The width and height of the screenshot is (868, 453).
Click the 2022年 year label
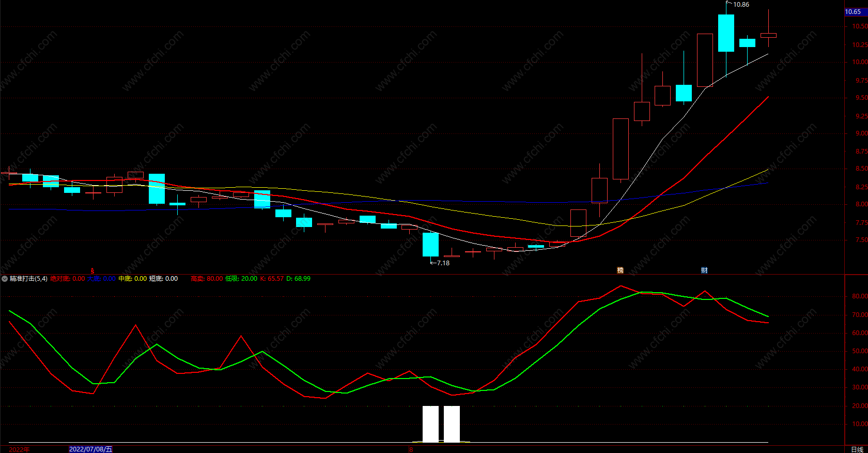19,449
